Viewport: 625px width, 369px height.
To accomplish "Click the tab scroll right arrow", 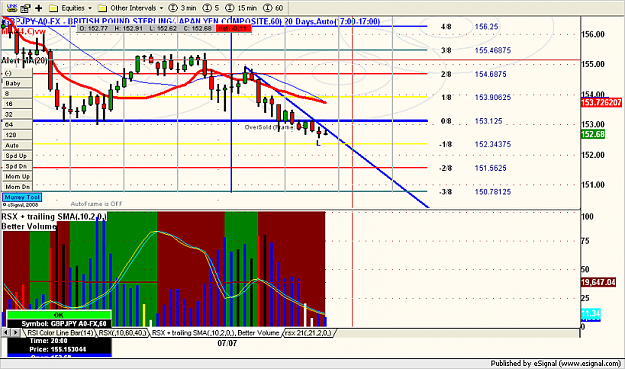I will tap(15, 333).
